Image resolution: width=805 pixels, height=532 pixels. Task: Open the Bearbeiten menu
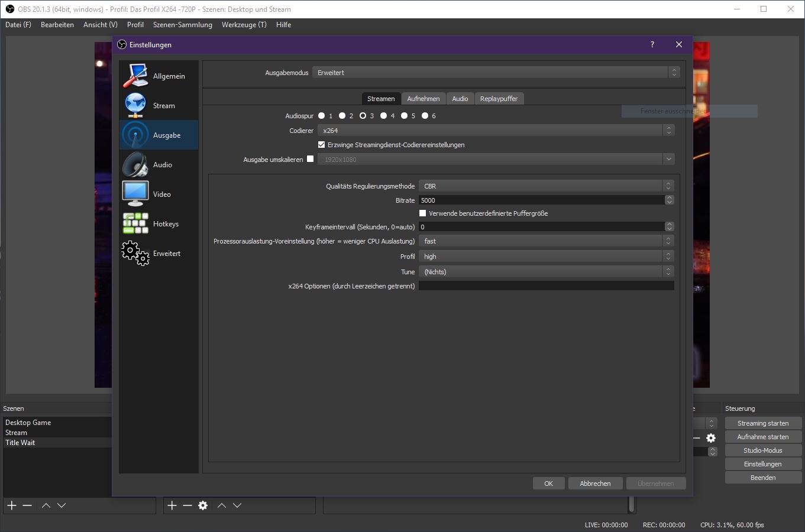pos(57,25)
